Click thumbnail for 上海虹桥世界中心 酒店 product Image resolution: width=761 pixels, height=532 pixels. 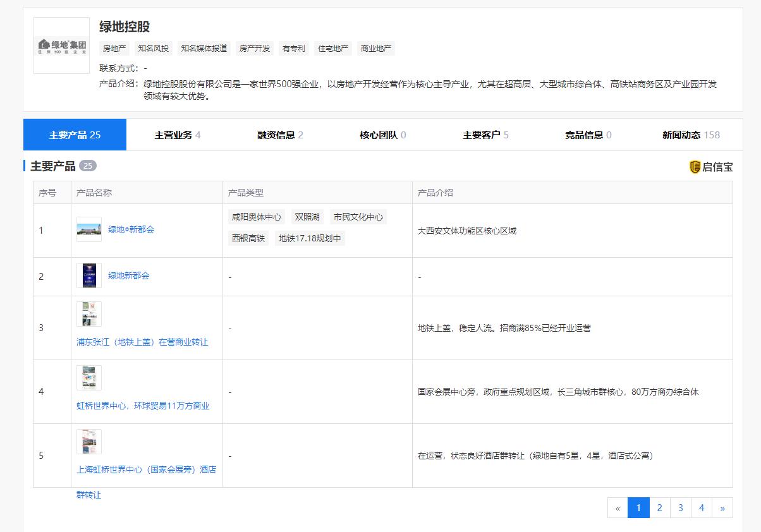(x=88, y=442)
